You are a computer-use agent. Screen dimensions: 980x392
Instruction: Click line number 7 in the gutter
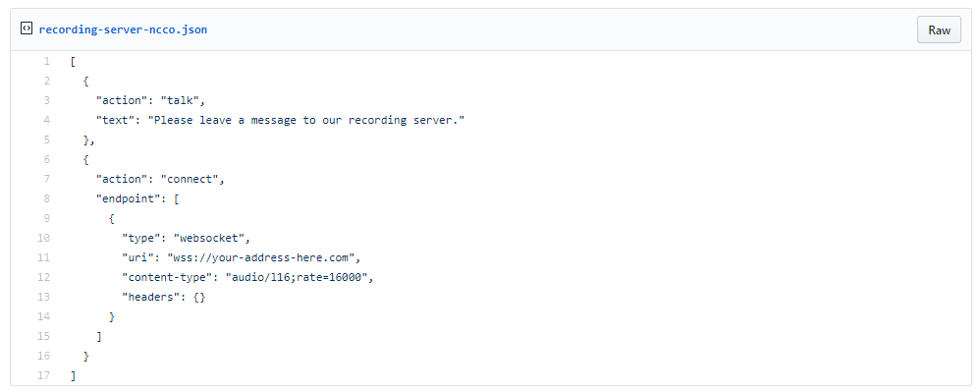tap(47, 179)
